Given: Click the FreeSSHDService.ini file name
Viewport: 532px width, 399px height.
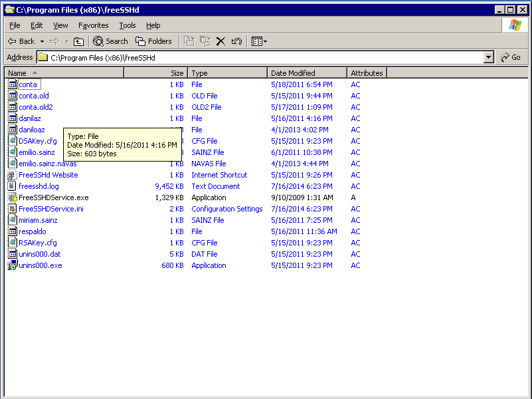Looking at the screenshot, I should click(51, 209).
